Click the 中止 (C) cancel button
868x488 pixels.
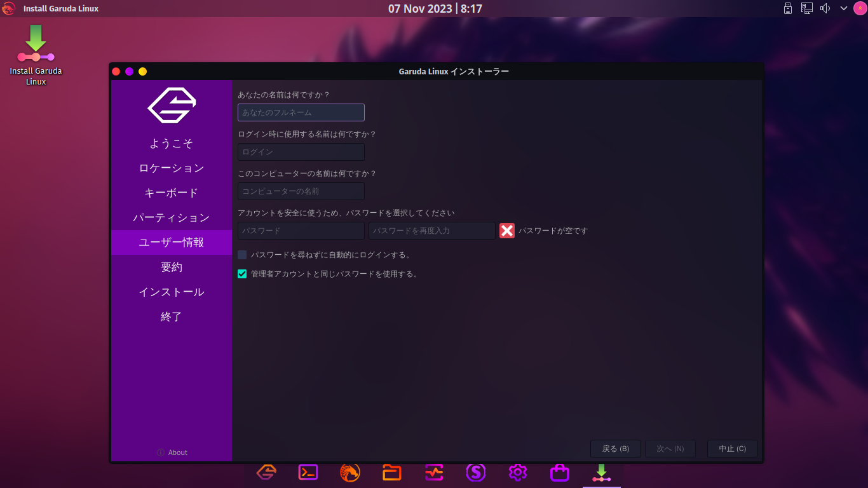coord(733,449)
